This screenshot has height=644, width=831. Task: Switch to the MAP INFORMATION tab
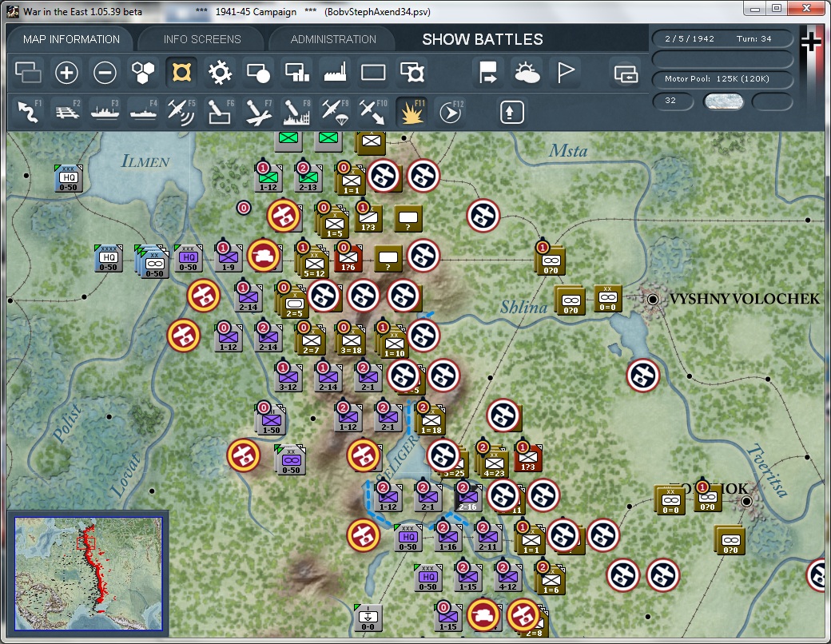point(71,39)
